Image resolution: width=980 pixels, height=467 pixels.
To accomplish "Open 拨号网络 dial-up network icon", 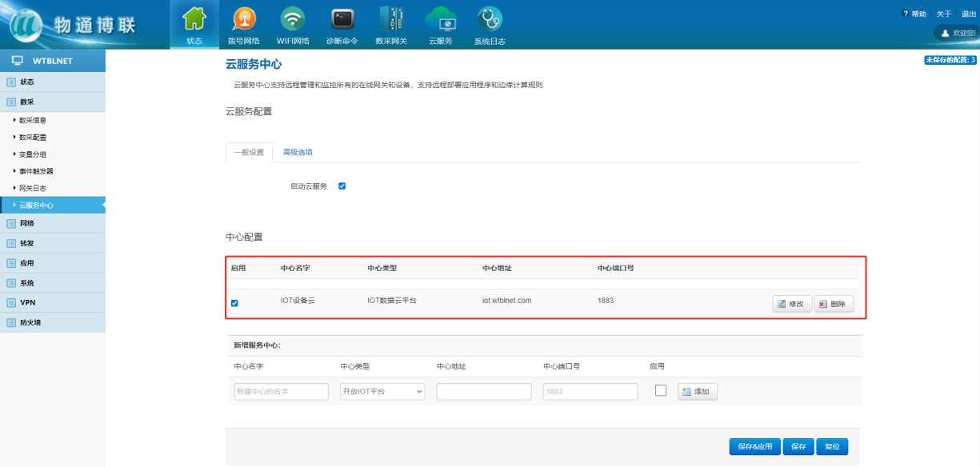I will point(244,19).
